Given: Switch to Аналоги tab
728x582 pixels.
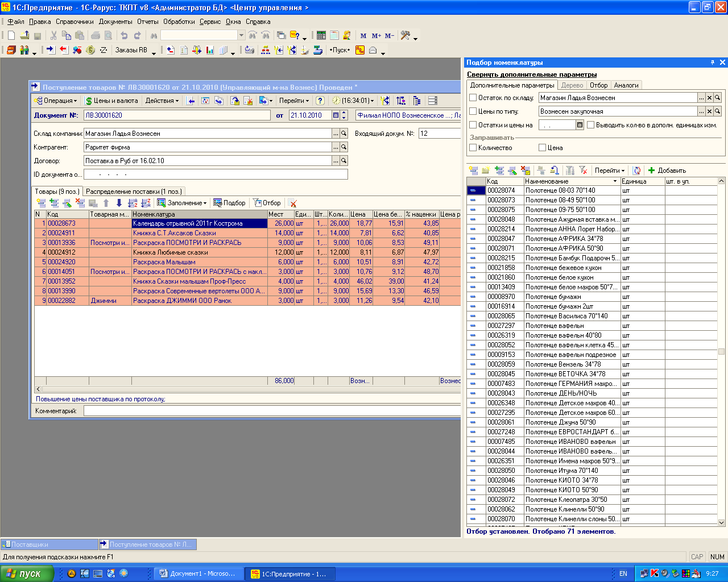Looking at the screenshot, I should click(626, 85).
